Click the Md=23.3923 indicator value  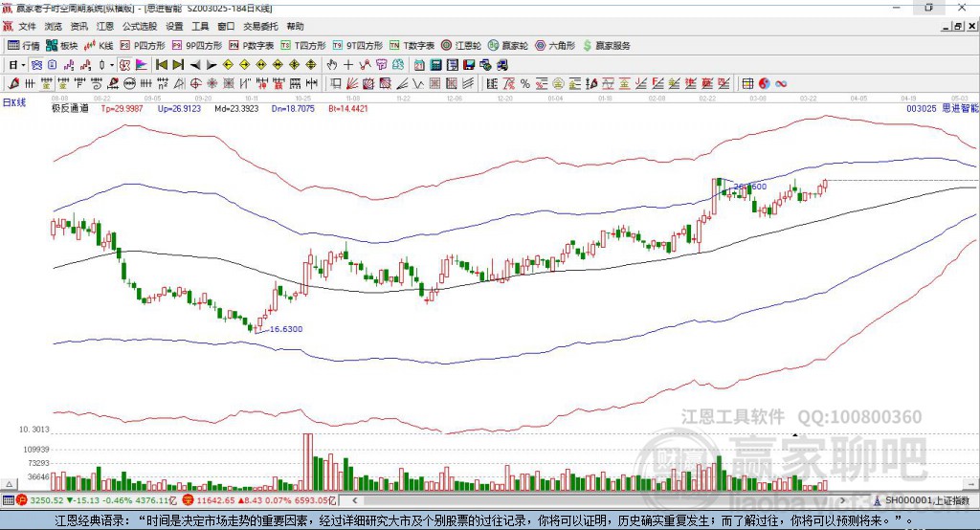pyautogui.click(x=236, y=108)
